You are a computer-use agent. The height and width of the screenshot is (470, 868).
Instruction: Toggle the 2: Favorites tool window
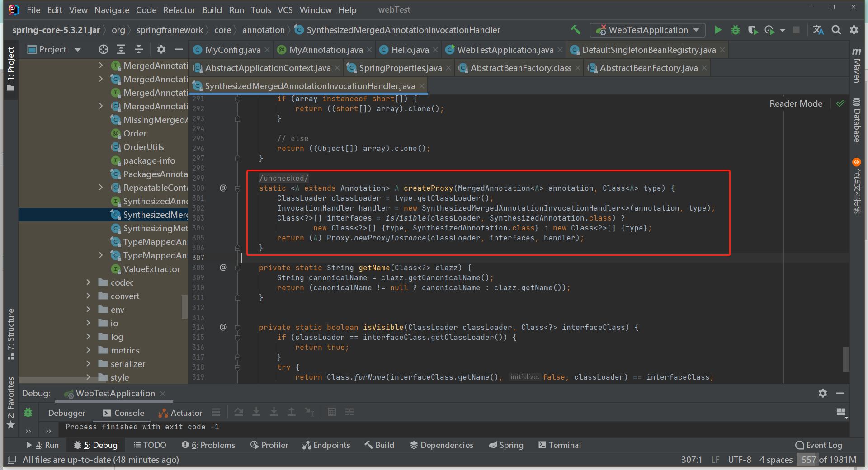(x=11, y=403)
